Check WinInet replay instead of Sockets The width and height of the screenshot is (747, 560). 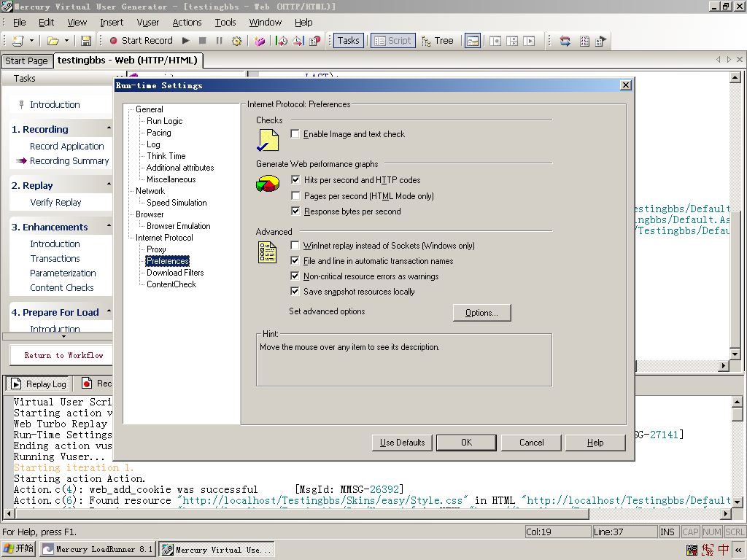(x=295, y=245)
